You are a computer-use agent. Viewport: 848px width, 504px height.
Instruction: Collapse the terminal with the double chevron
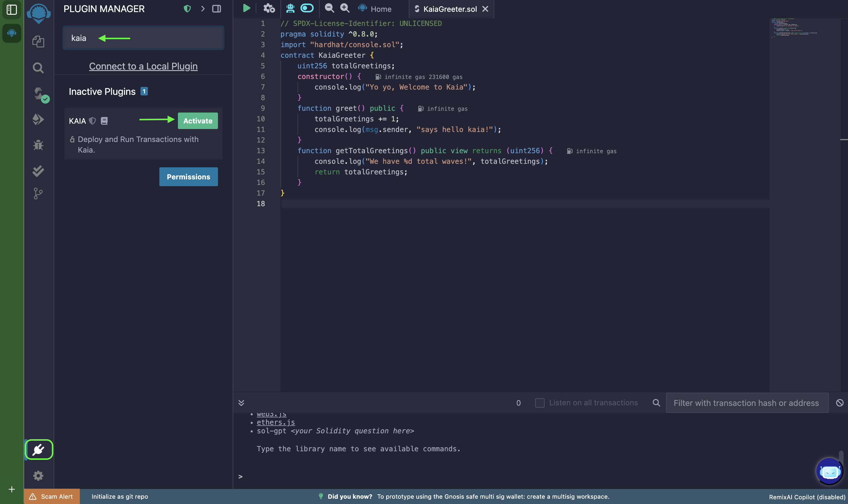241,403
